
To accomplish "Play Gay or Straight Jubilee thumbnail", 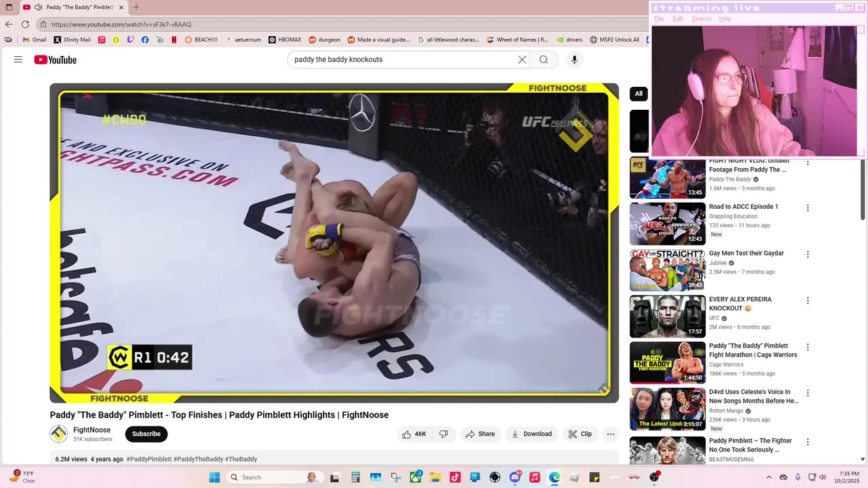I will [667, 270].
